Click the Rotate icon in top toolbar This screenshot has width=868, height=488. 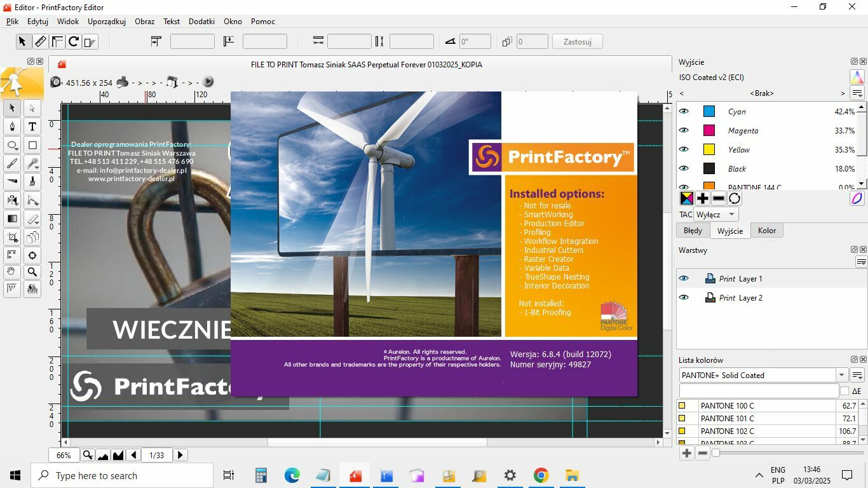pos(74,42)
